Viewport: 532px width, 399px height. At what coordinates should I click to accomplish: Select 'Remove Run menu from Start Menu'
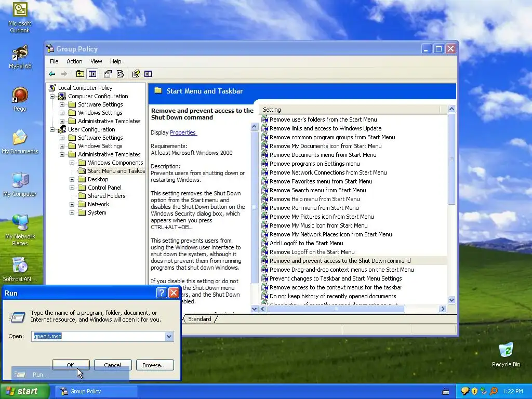click(314, 208)
